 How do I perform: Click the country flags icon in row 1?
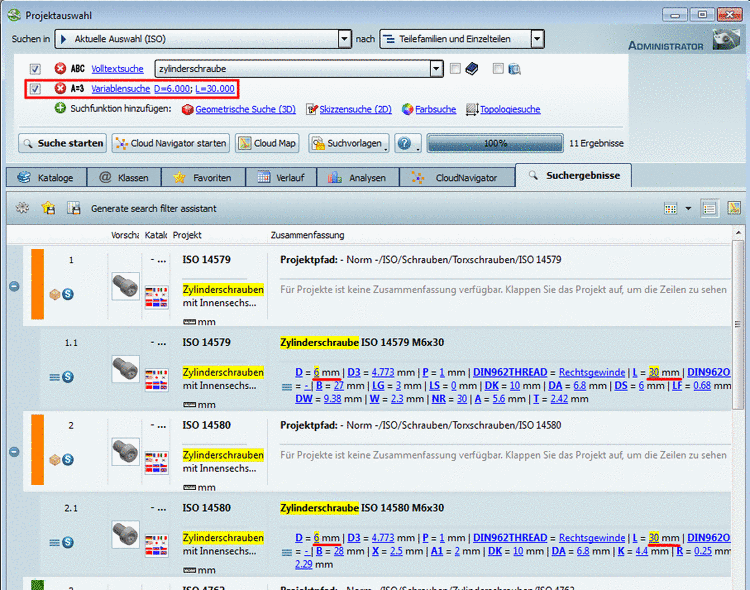coord(156,297)
